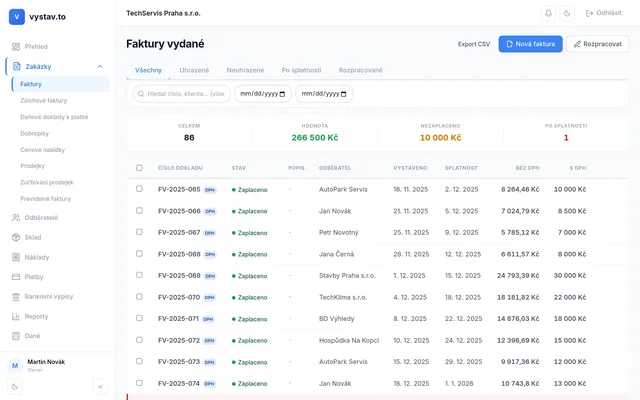The height and width of the screenshot is (400, 640).
Task: Focus the invoice search field
Action: pos(182,94)
